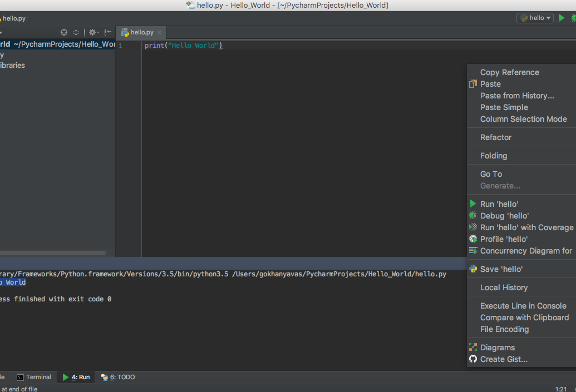Click the Python logo on the hello.py tab
Screen dimensions: 576x392
(124, 32)
